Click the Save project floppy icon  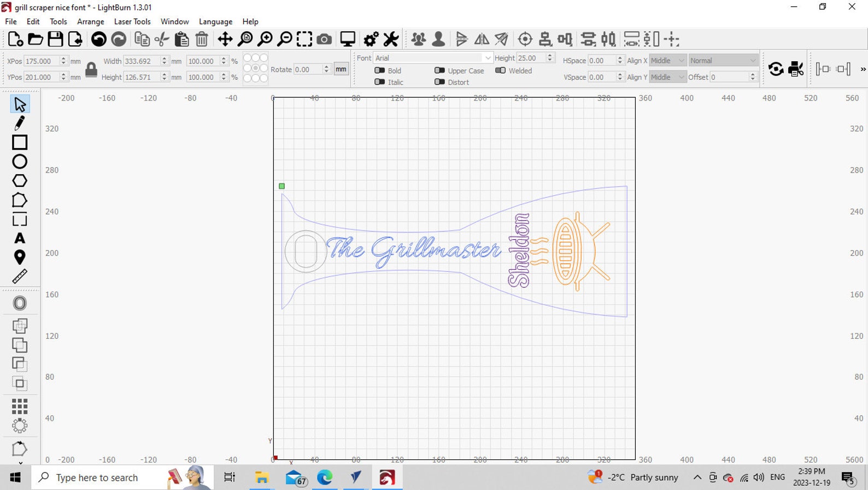55,39
